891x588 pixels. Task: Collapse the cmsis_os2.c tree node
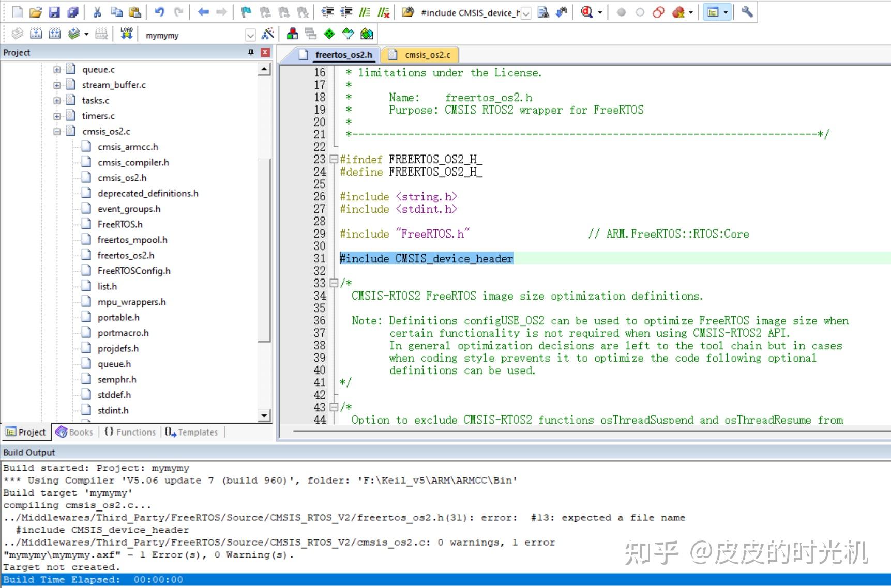[57, 132]
